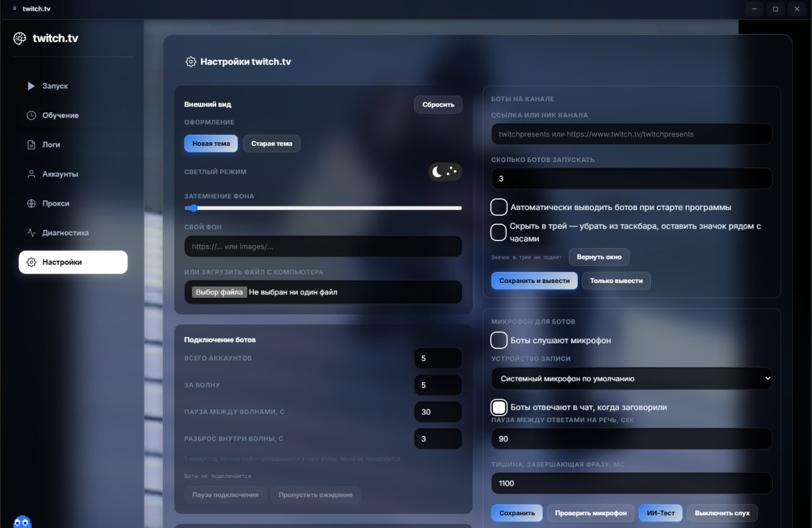Check the Скрыть в трей option

click(499, 232)
